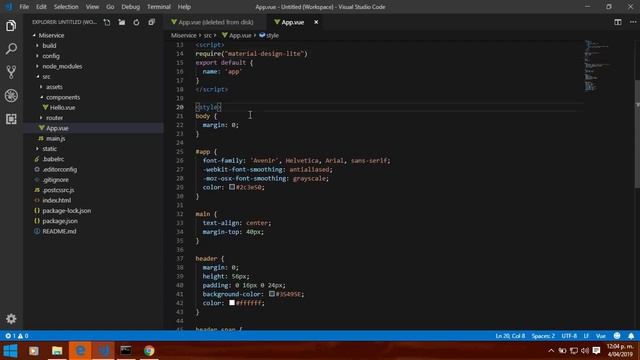
Task: Open File Explorer from the taskbar
Action: tap(57, 351)
